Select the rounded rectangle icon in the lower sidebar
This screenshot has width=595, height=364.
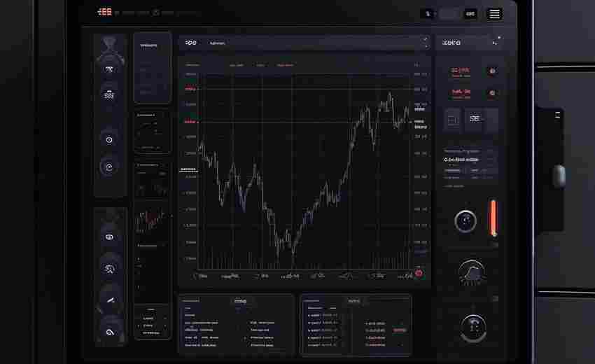coord(110,237)
